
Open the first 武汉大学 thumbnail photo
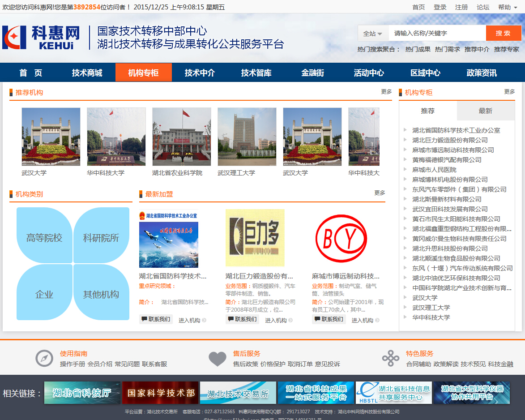pos(51,137)
